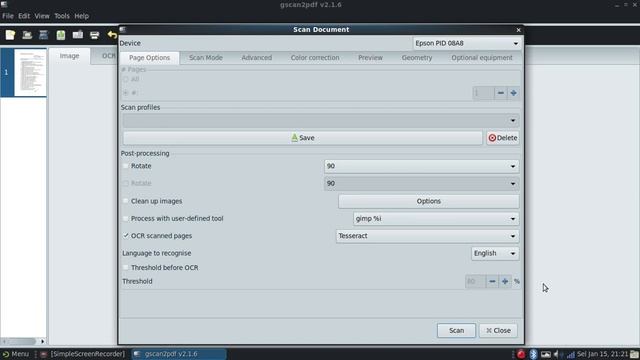Open the Color correction tab
The width and height of the screenshot is (640, 360).
point(315,58)
